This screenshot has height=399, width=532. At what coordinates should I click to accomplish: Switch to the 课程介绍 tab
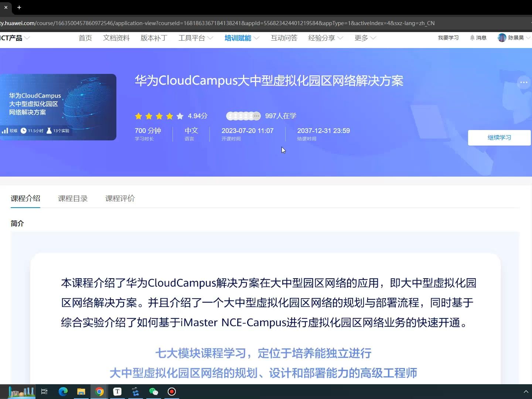[25, 198]
